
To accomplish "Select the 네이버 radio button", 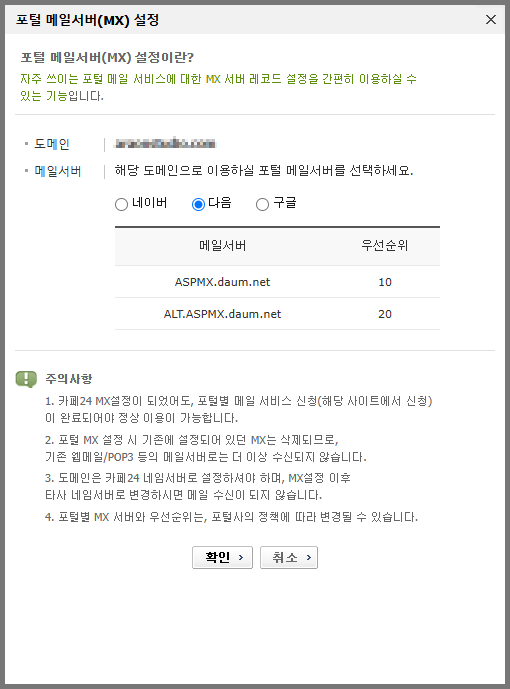I will coord(121,204).
